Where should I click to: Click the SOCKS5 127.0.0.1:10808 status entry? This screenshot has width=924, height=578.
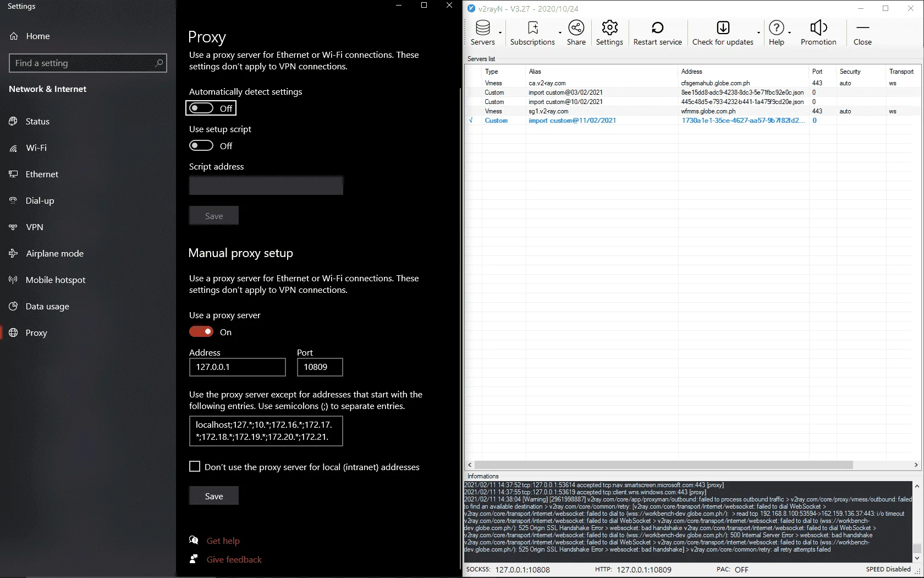508,570
